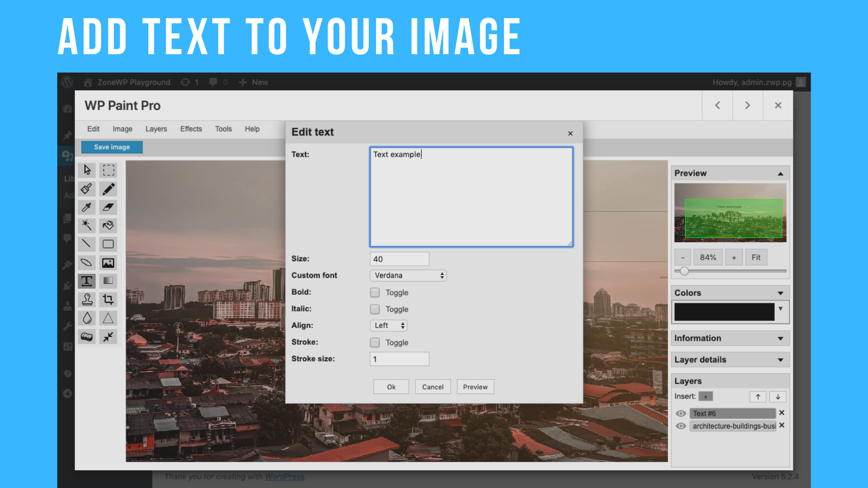This screenshot has height=488, width=868.
Task: Click the Preview panel thumbnail
Action: click(731, 213)
